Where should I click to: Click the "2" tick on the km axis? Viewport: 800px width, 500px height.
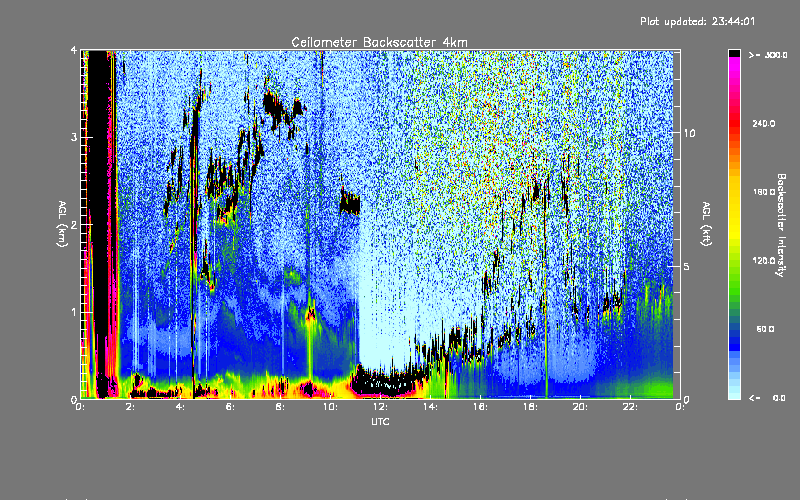[x=74, y=225]
